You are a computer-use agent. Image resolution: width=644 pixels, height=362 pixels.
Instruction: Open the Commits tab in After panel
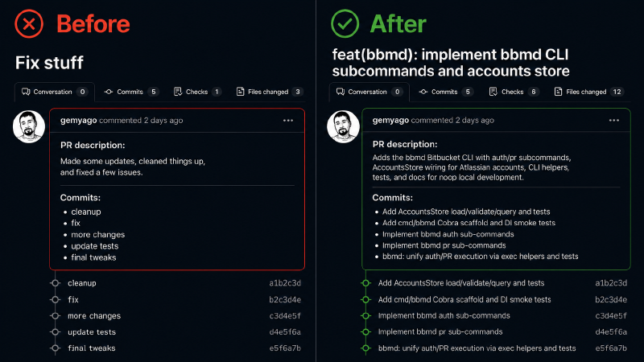[446, 92]
